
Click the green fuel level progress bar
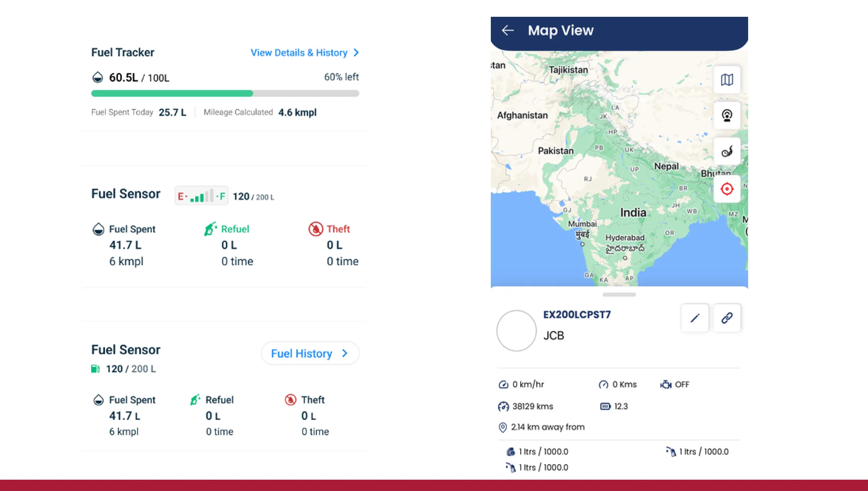172,93
